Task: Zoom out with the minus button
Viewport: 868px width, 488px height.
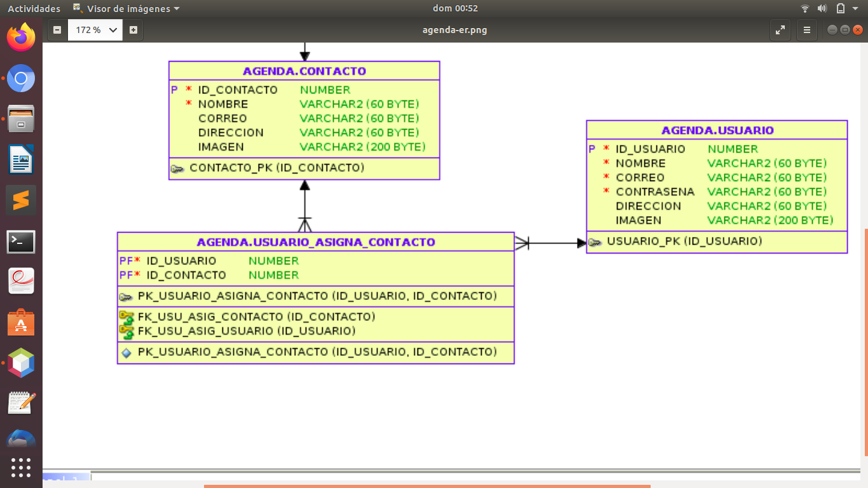Action: point(57,30)
